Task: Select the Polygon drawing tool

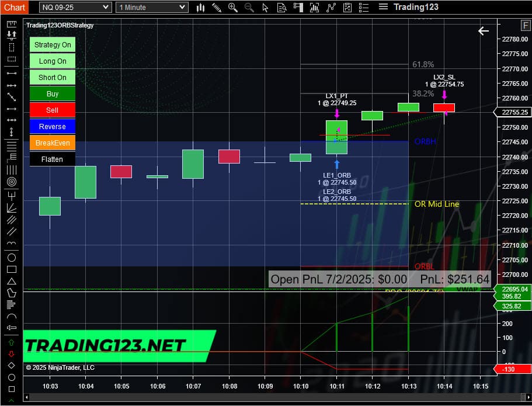Action: coord(12,293)
